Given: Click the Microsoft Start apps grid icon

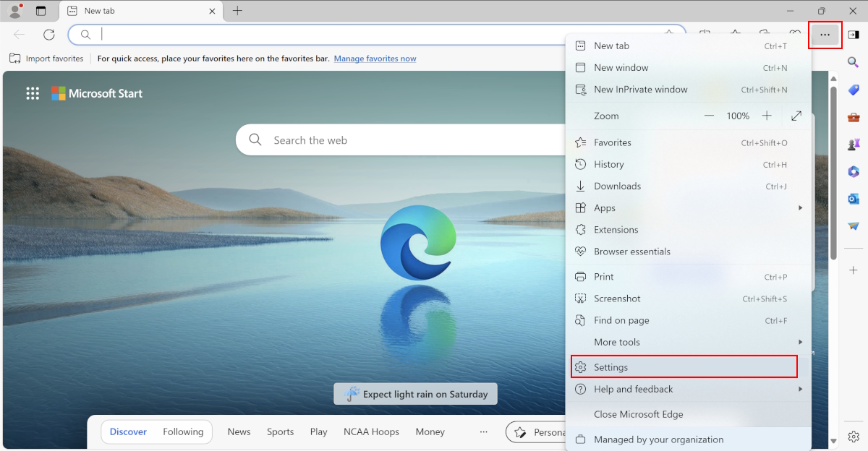Looking at the screenshot, I should [33, 93].
